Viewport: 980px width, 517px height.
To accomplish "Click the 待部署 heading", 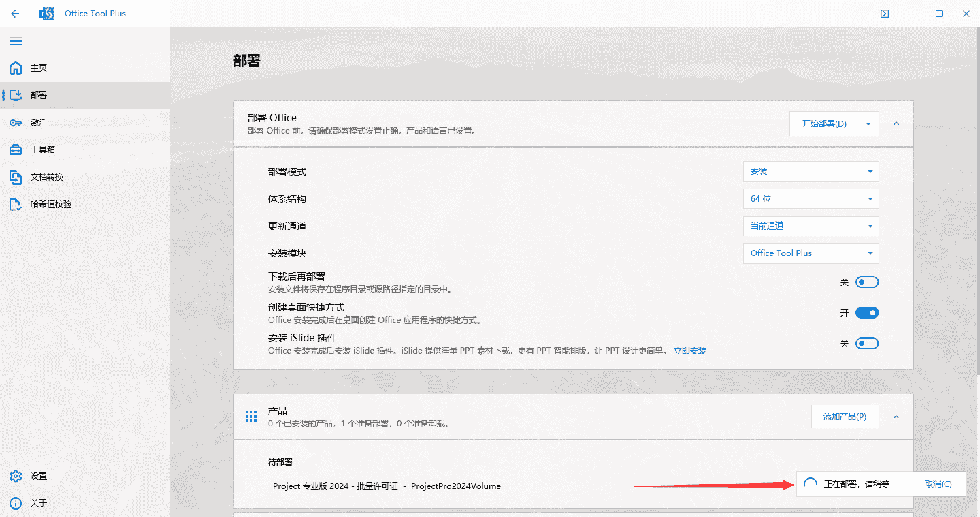I will (x=280, y=463).
